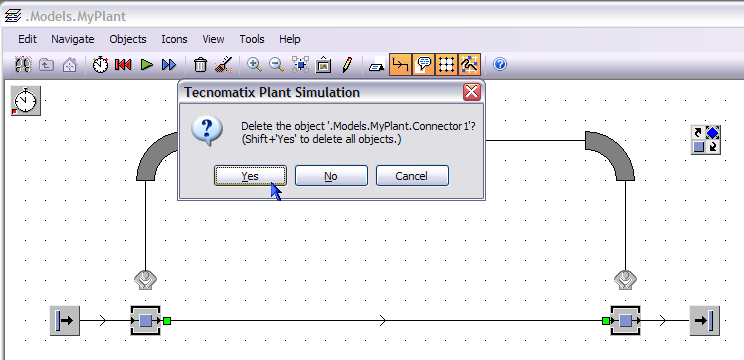Open the blue help question icon
The image size is (744, 360).
pyautogui.click(x=500, y=64)
